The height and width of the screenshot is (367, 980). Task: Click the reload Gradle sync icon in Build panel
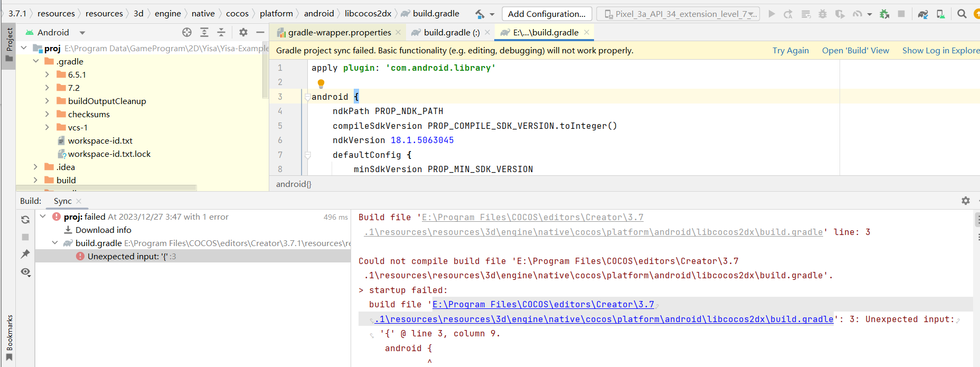coord(25,220)
